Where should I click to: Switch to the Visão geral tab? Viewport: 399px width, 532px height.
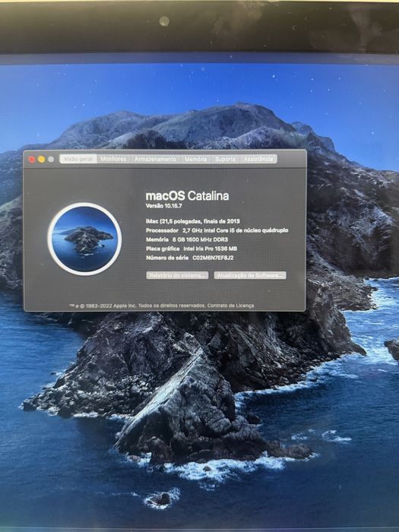pyautogui.click(x=78, y=159)
